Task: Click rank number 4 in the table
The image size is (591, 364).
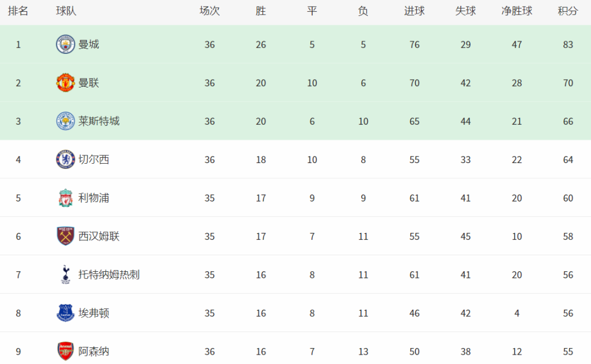Action: point(18,160)
